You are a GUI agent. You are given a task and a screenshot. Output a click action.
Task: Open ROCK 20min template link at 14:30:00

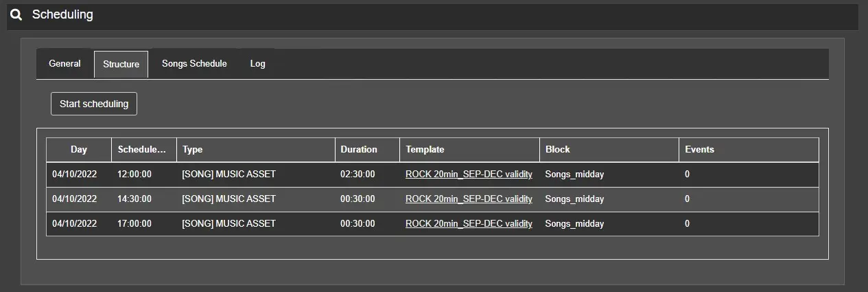[x=469, y=199]
